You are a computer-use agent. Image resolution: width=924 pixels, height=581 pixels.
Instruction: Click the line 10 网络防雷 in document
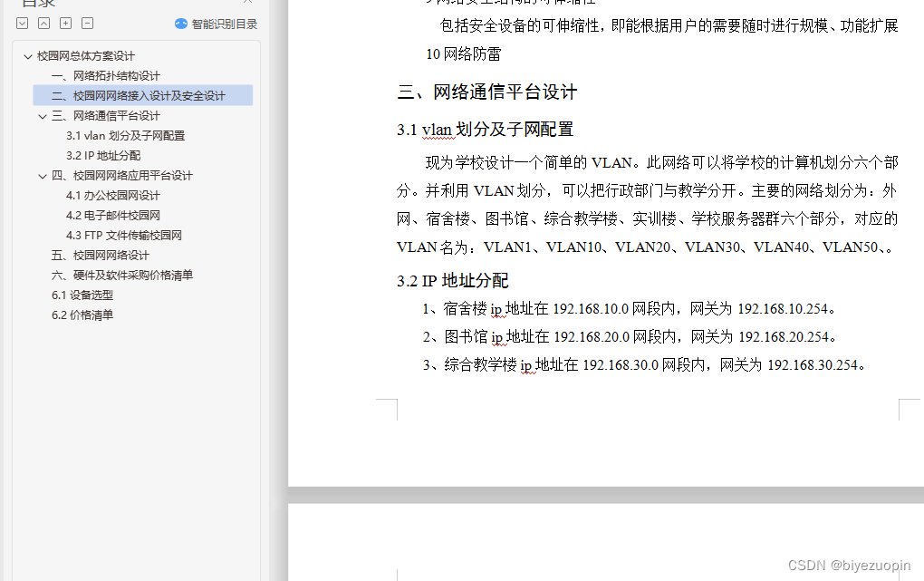(x=464, y=54)
